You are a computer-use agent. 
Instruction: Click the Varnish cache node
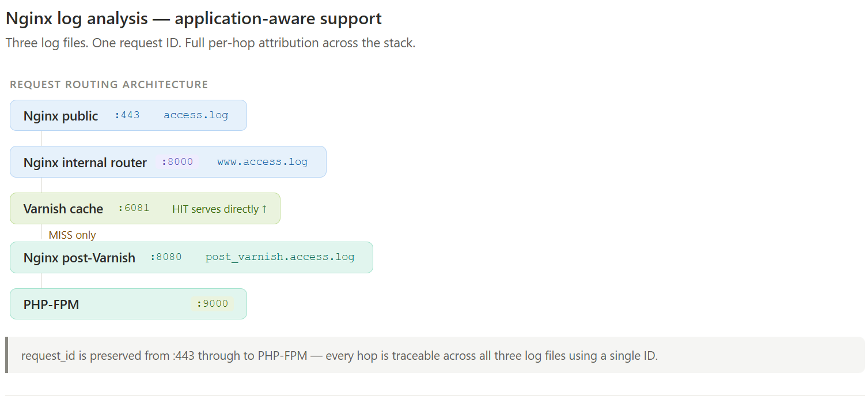pyautogui.click(x=145, y=208)
